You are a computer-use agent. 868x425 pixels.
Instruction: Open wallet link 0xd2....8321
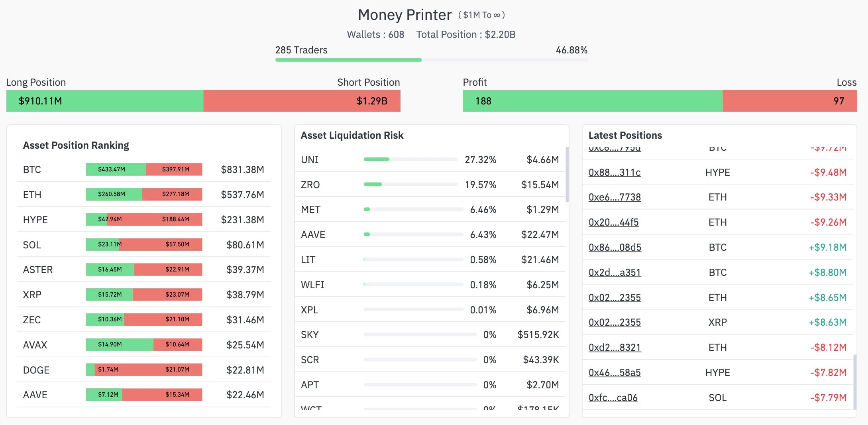tap(615, 347)
